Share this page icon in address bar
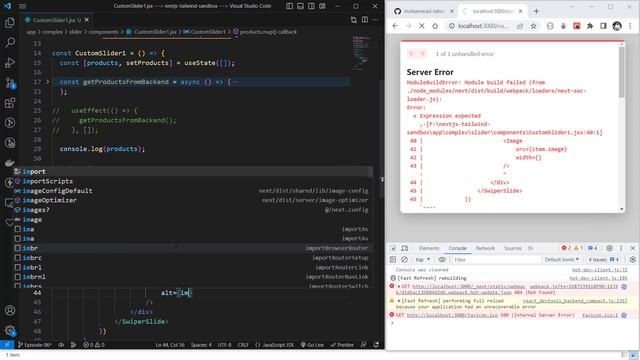 (x=520, y=26)
